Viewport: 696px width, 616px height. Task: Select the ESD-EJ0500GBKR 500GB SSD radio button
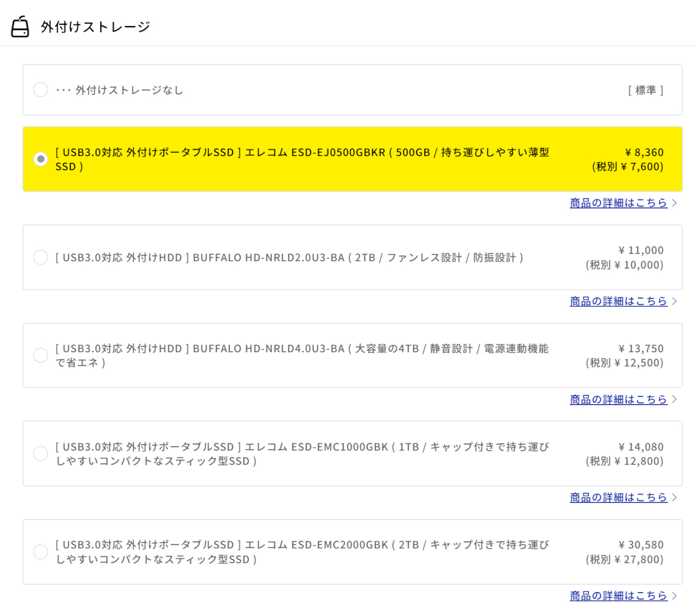click(x=41, y=159)
